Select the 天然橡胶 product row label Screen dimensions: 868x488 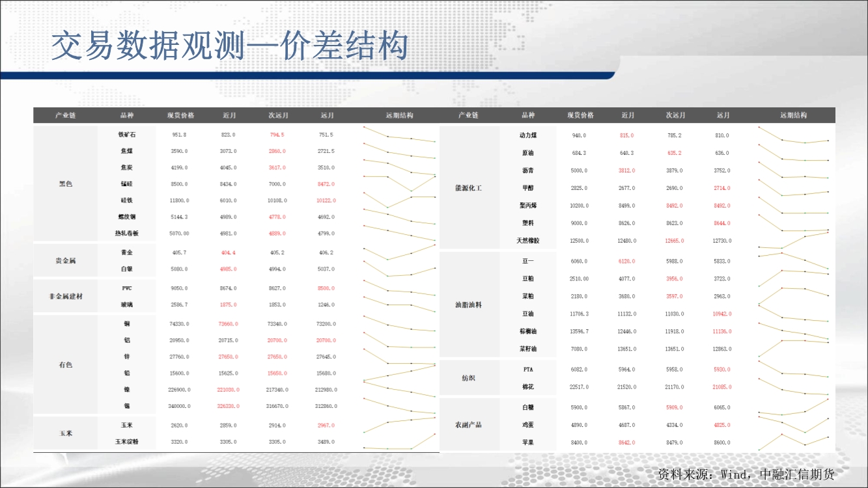[x=528, y=241]
